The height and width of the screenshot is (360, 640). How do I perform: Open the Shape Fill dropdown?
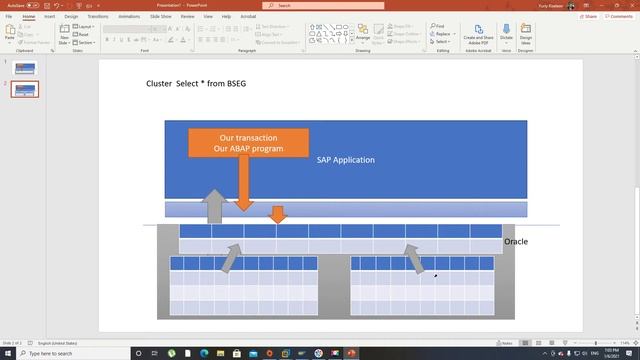pos(401,26)
